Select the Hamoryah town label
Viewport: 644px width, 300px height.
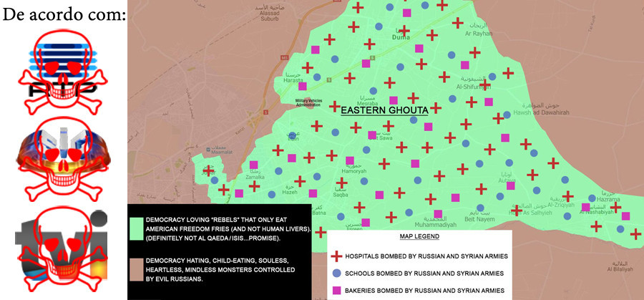click(x=334, y=171)
